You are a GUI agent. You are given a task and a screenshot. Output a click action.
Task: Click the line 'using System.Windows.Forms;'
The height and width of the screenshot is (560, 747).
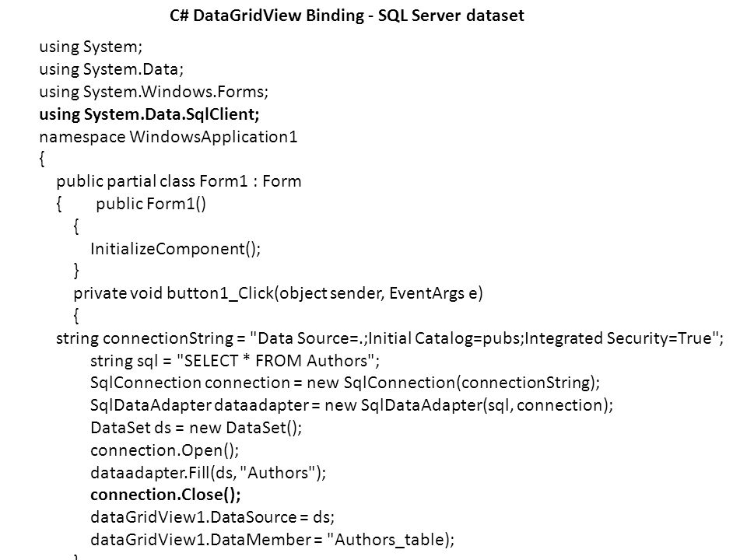click(x=154, y=92)
